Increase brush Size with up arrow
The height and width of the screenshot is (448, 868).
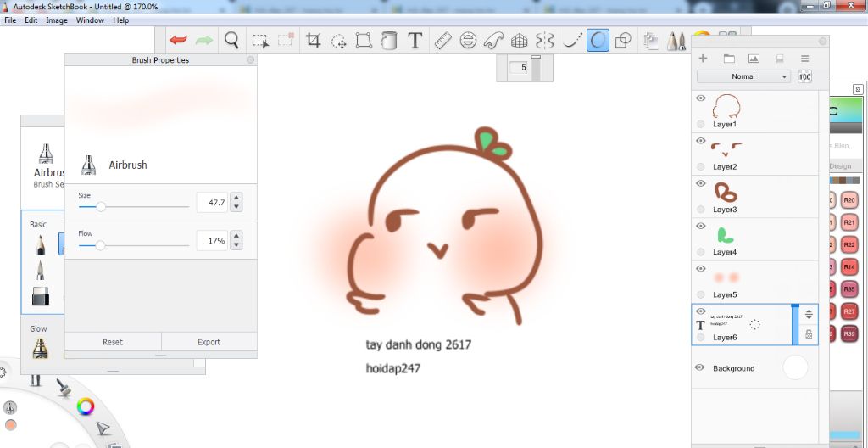[x=236, y=198]
